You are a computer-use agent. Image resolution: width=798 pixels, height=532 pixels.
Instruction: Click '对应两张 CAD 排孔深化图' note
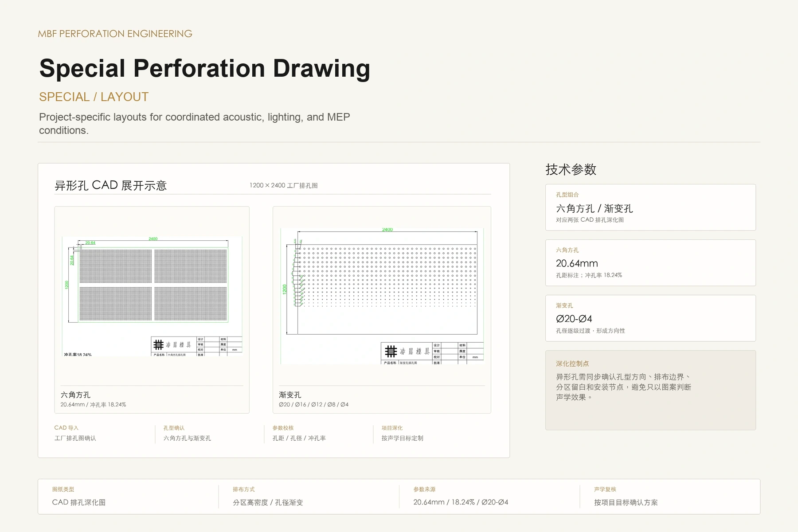[590, 220]
